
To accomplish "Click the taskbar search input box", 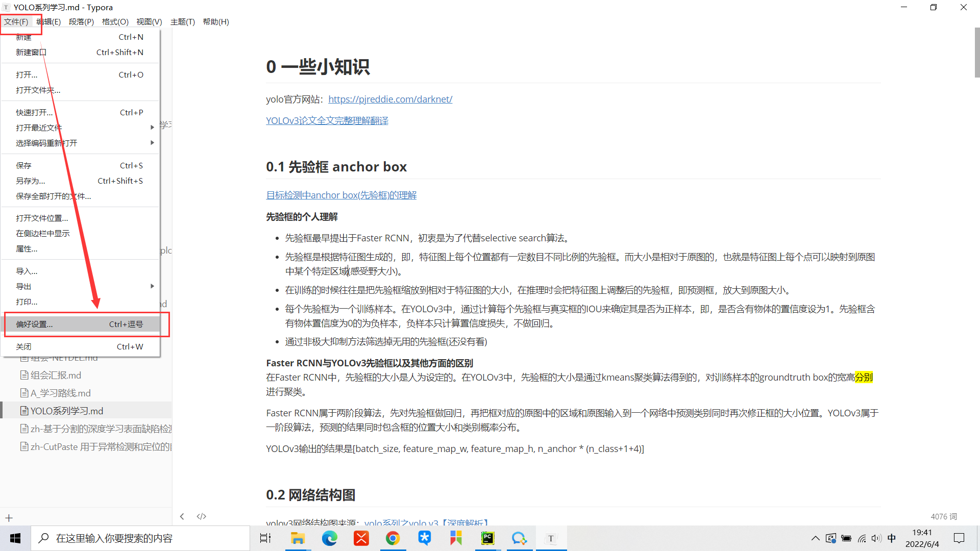I will pyautogui.click(x=141, y=538).
